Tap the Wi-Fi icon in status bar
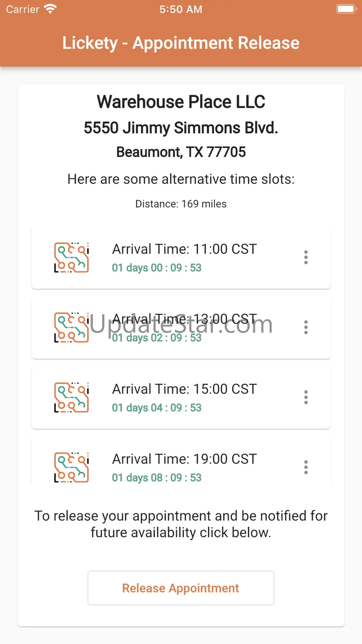Image resolution: width=362 pixels, height=644 pixels. pyautogui.click(x=50, y=9)
